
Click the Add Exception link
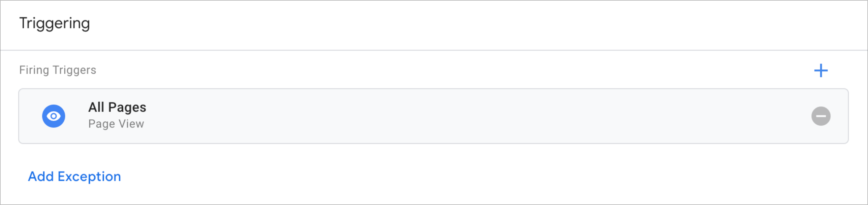(x=75, y=177)
